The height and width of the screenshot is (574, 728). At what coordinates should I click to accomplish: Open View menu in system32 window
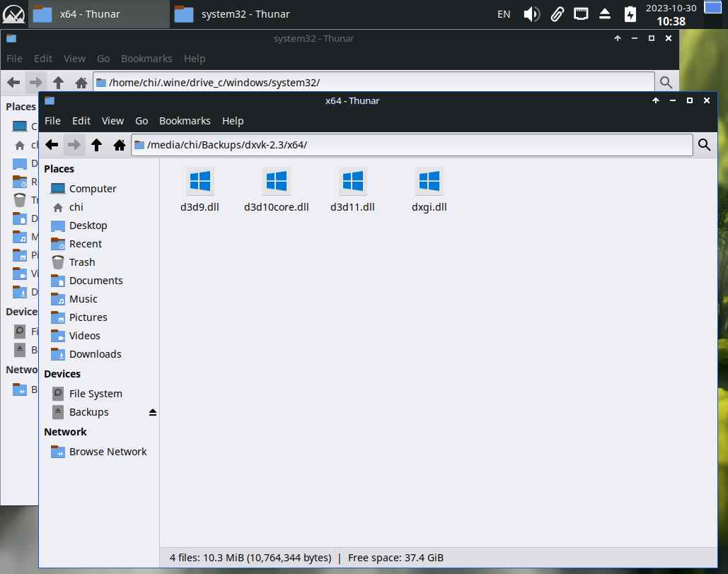tap(74, 59)
